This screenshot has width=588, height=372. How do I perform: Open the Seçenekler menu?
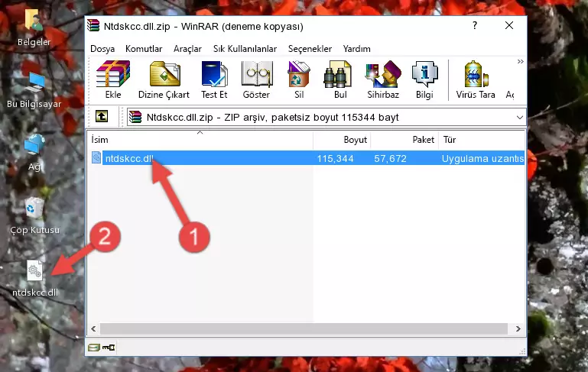[310, 49]
